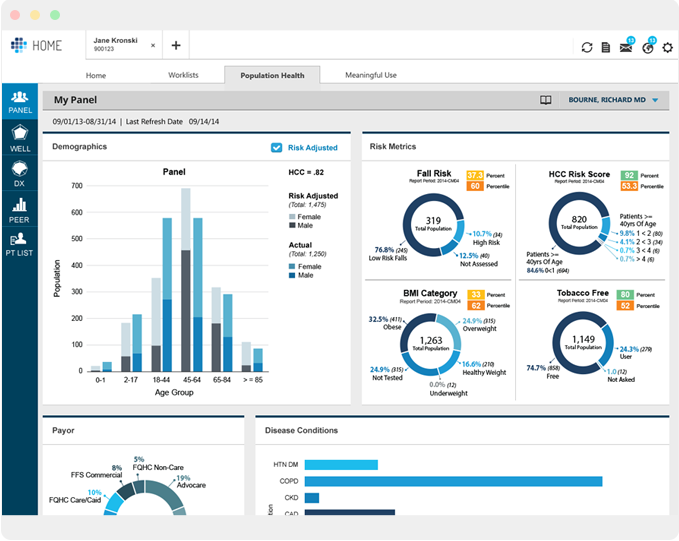The width and height of the screenshot is (679, 541).
Task: Open the PEER comparison section
Action: pos(19,209)
